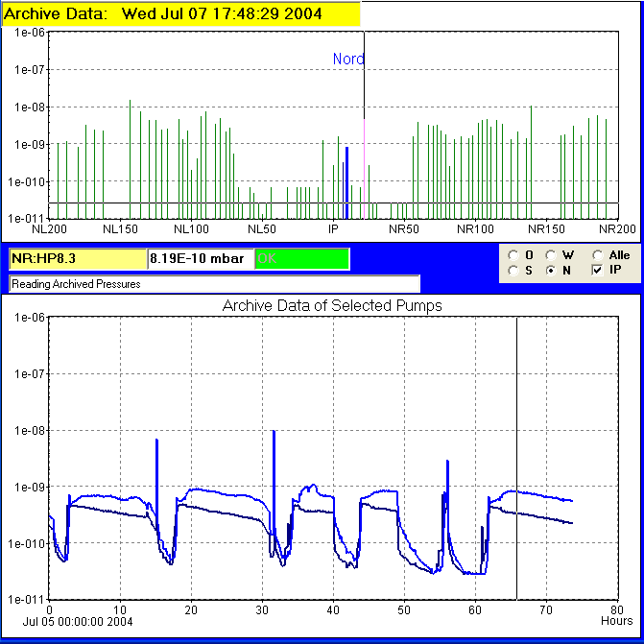Click the IP axis label
Image resolution: width=644 pixels, height=644 pixels.
click(333, 229)
